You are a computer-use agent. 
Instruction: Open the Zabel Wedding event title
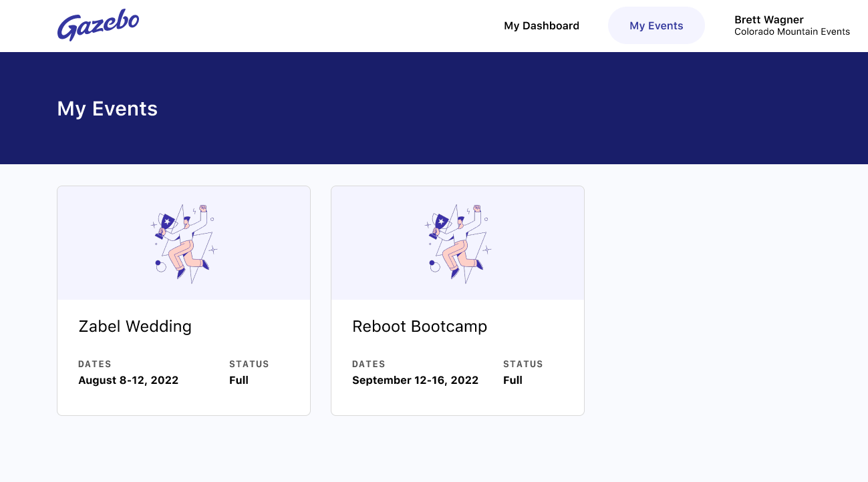tap(135, 326)
